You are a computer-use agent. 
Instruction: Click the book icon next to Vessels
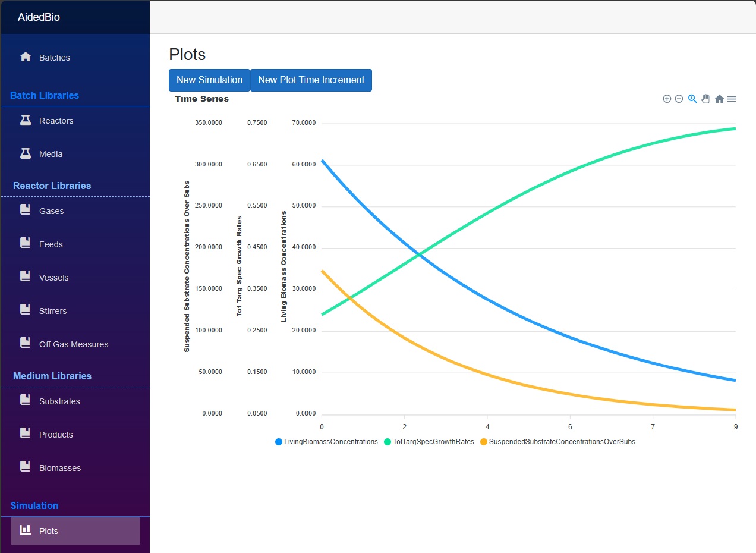click(x=25, y=276)
